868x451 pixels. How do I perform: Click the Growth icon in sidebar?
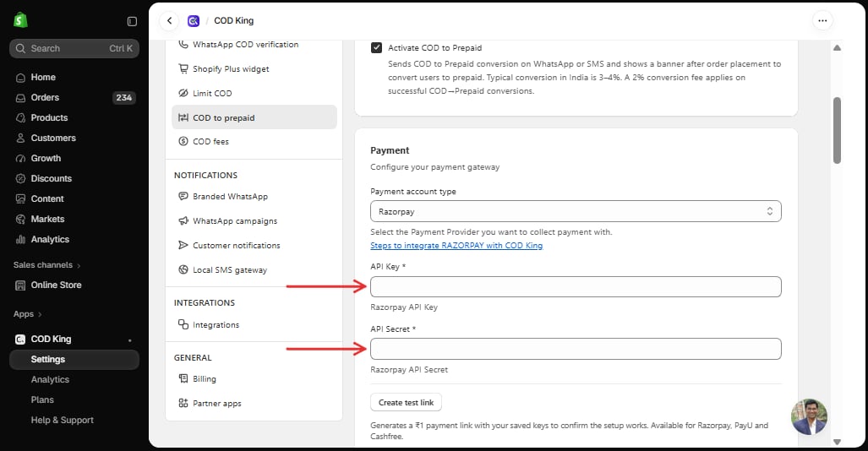pos(20,158)
